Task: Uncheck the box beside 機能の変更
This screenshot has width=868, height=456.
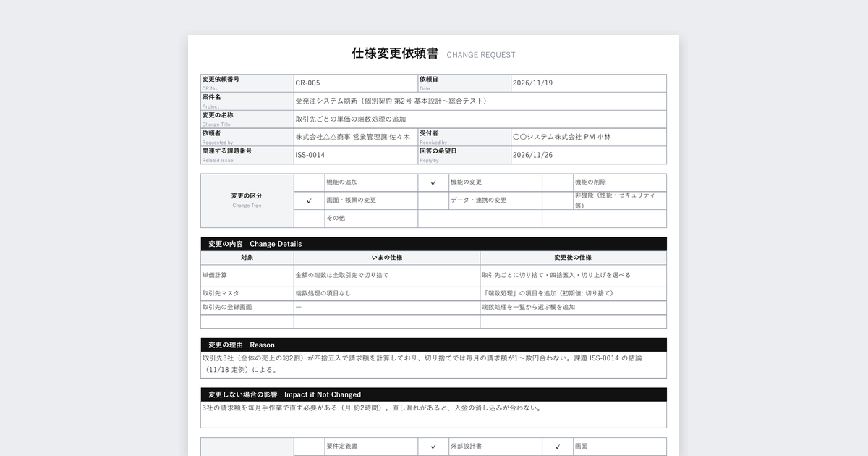Action: [x=433, y=182]
